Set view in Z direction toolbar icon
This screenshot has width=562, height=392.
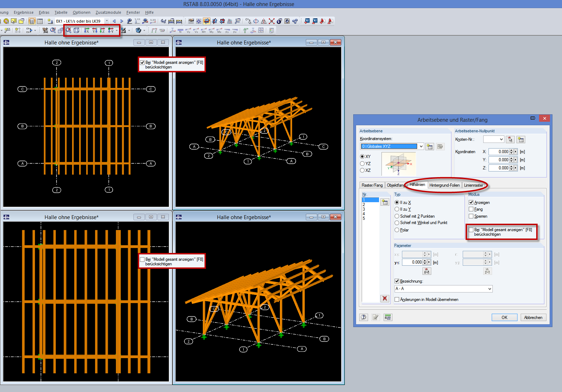coord(102,30)
